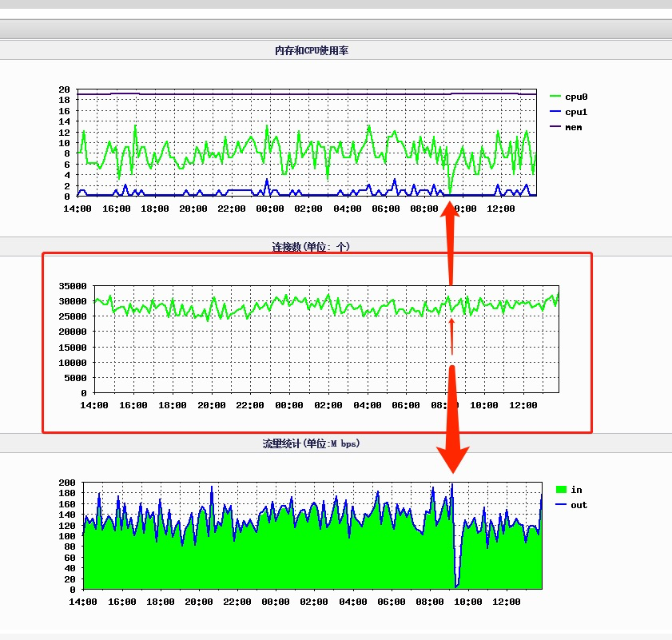Click the 流量统计 (M bps) section header
Image resolution: width=672 pixels, height=640 pixels.
311,443
